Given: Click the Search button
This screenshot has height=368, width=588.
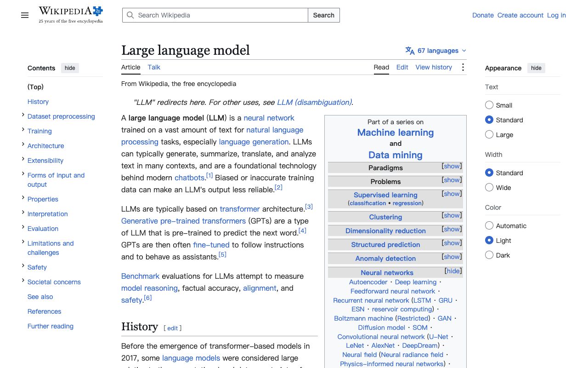Looking at the screenshot, I should tap(324, 15).
